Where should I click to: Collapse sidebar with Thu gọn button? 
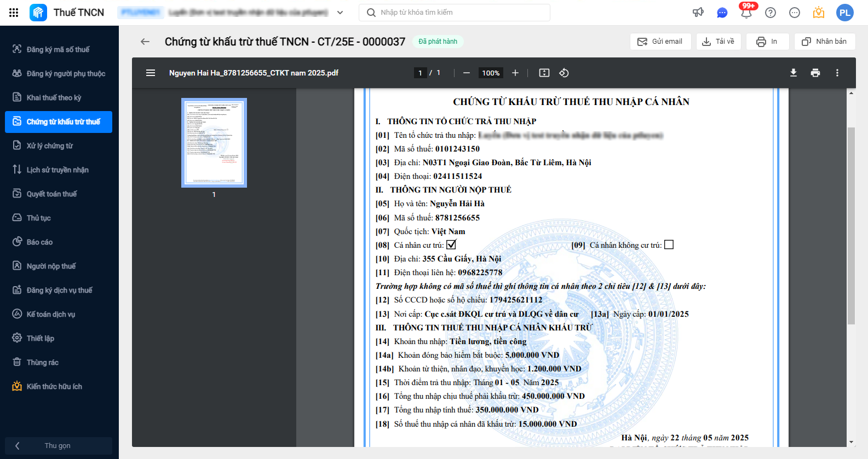(x=59, y=445)
